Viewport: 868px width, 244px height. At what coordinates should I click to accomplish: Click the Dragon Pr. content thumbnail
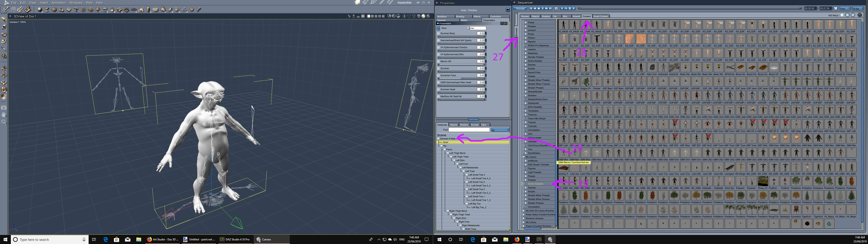click(x=586, y=82)
